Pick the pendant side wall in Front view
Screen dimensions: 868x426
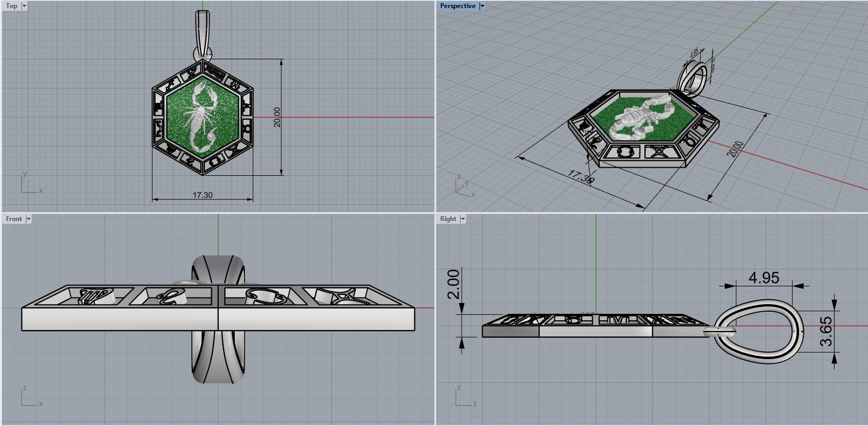tap(218, 319)
